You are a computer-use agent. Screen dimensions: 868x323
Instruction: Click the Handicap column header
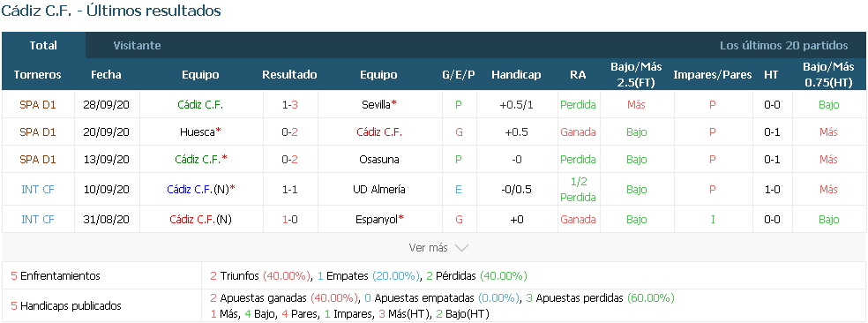coord(516,75)
